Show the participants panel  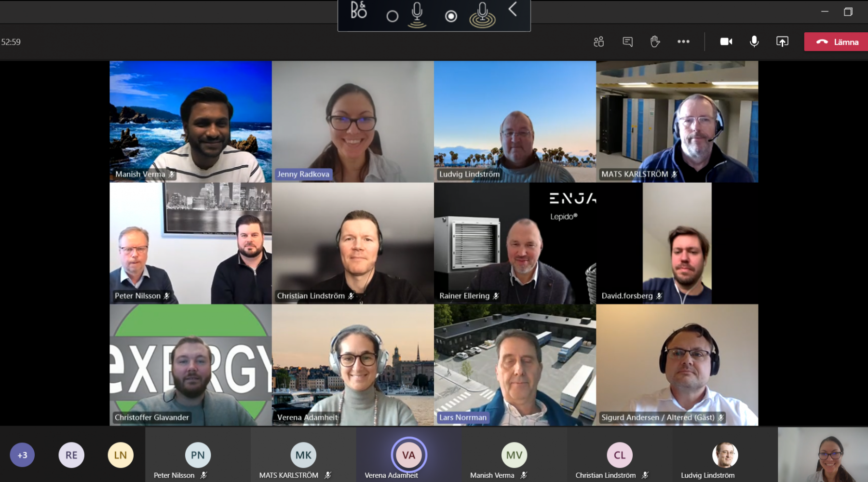tap(599, 42)
